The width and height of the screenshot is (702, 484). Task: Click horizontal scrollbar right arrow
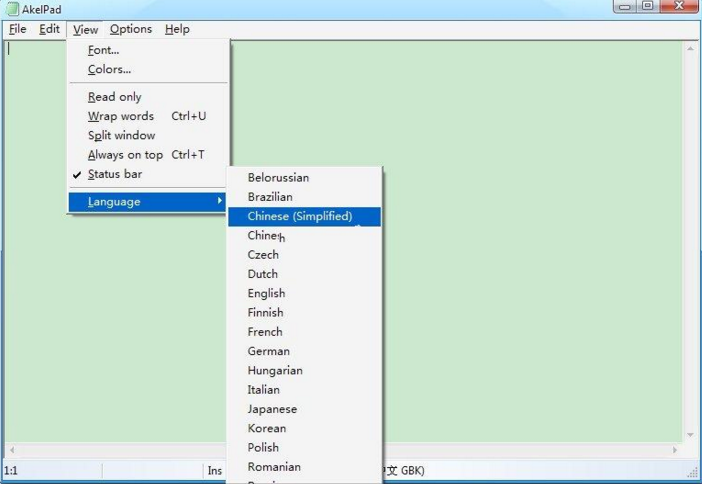point(674,450)
